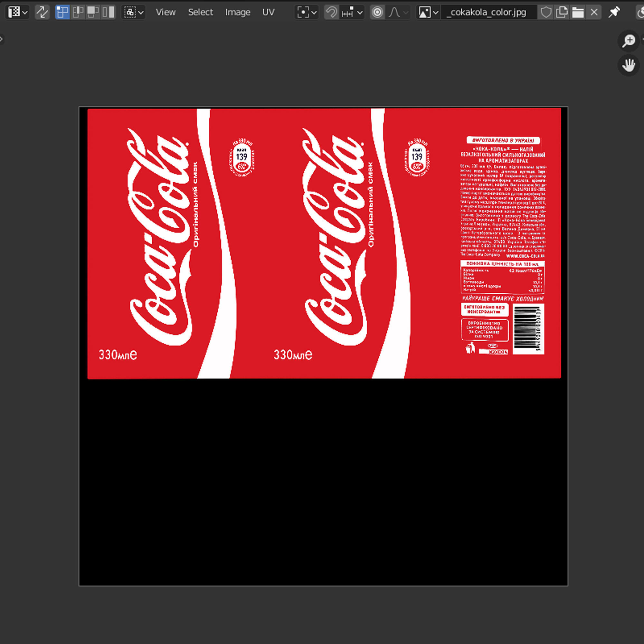Toggle image pin icon

click(x=614, y=12)
